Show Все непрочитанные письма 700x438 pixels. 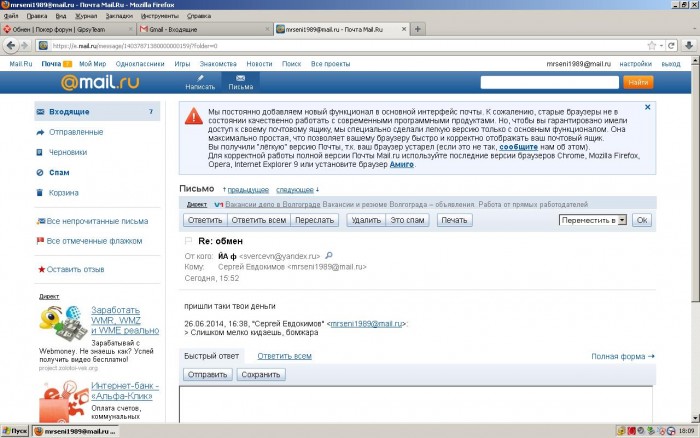pos(97,221)
